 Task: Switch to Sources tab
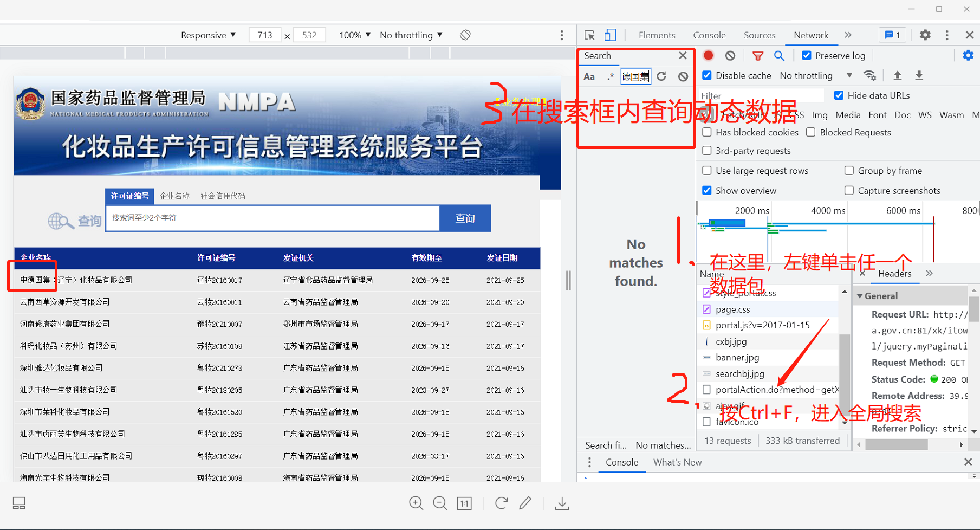tap(760, 35)
